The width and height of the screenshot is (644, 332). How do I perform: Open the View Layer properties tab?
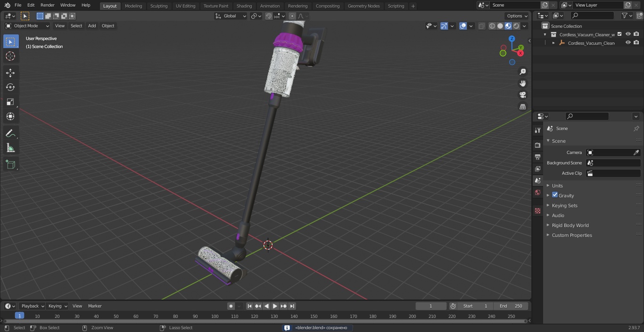[x=537, y=169]
